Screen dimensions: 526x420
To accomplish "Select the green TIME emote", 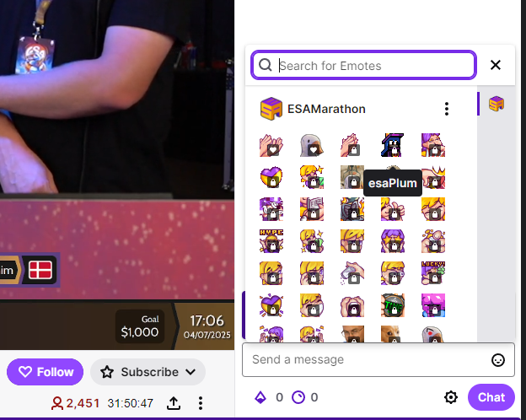I will pos(393,305).
